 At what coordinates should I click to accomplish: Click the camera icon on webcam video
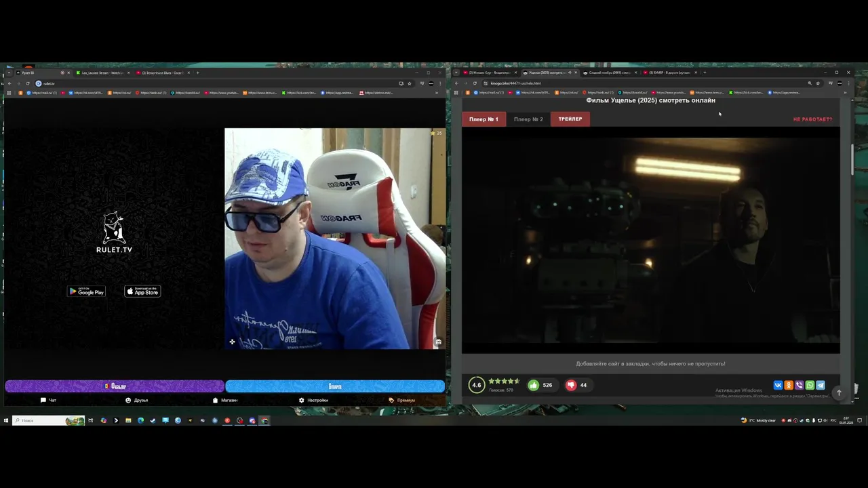point(438,342)
